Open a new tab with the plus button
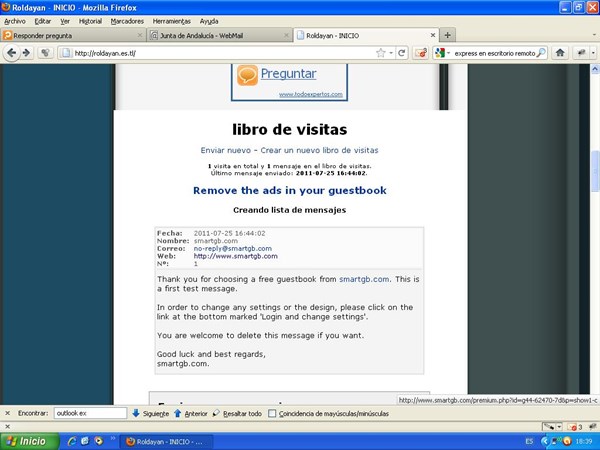 pos(447,35)
